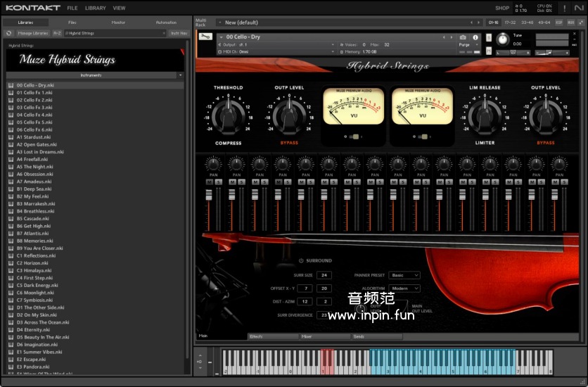Turn the Tune knob
Image resolution: width=588 pixels, height=387 pixels.
click(501, 39)
